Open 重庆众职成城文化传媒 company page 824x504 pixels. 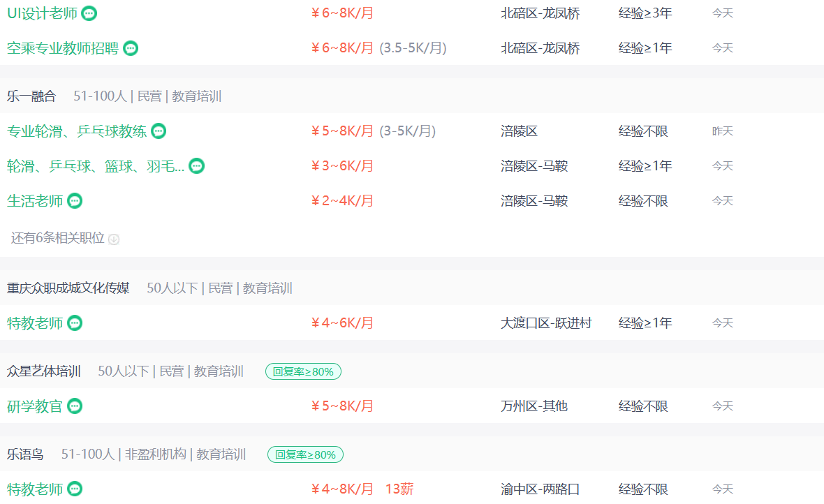(x=68, y=288)
